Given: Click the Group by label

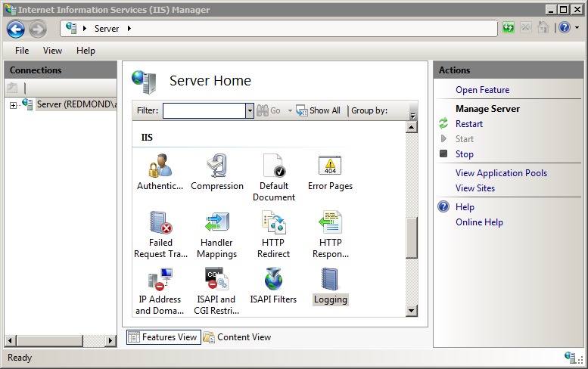Looking at the screenshot, I should click(369, 110).
